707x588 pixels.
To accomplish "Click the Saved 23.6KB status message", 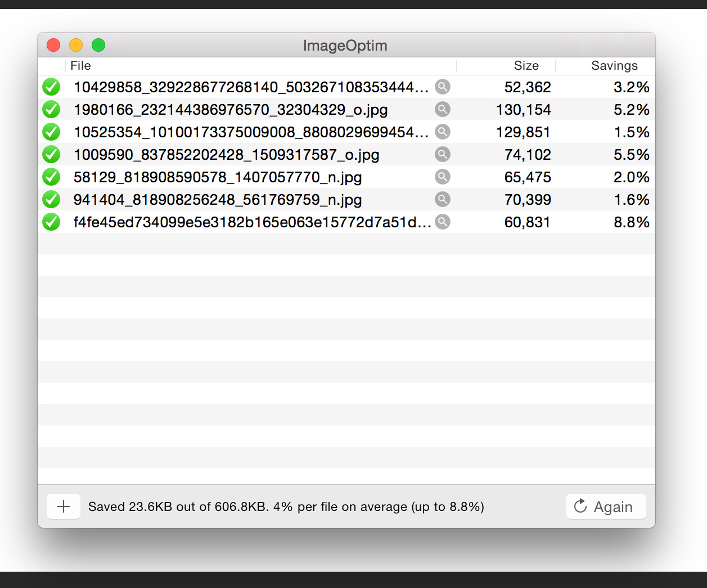I will click(x=286, y=506).
